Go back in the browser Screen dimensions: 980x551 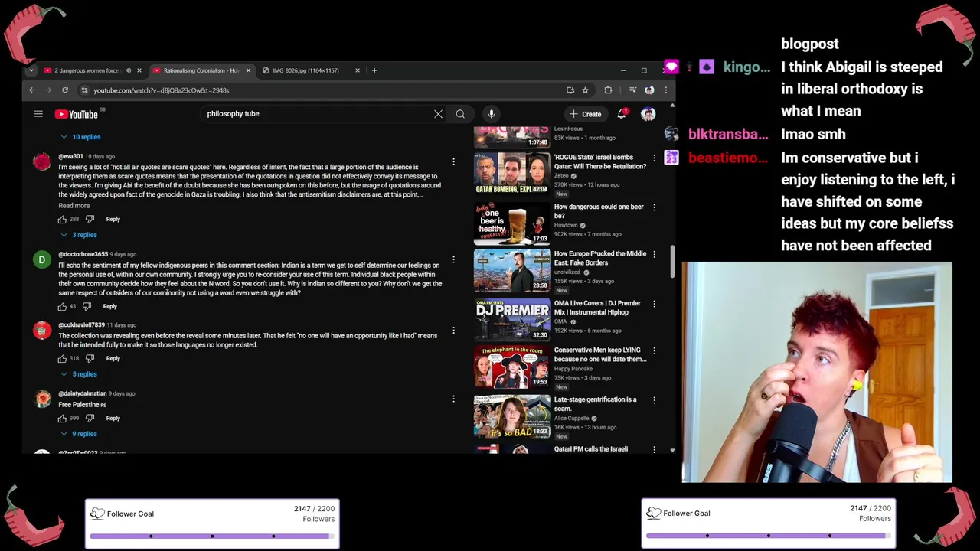[x=32, y=90]
